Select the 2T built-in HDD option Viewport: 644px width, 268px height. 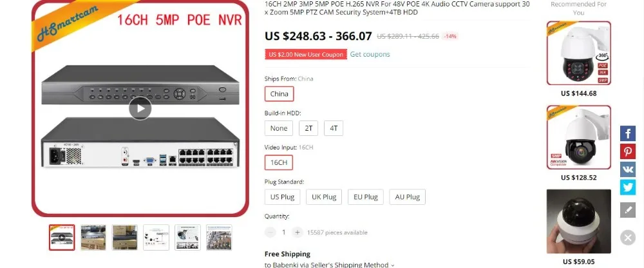[308, 128]
